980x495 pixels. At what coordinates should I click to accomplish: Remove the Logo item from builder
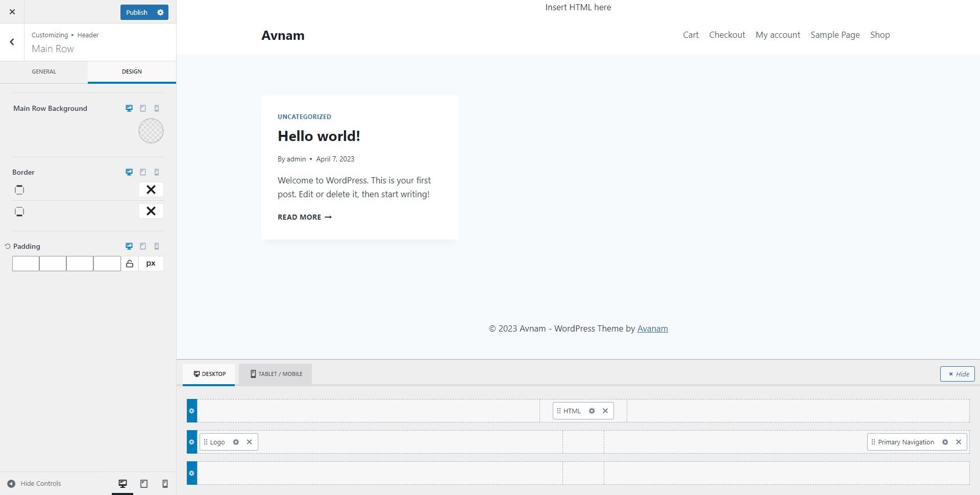[250, 442]
